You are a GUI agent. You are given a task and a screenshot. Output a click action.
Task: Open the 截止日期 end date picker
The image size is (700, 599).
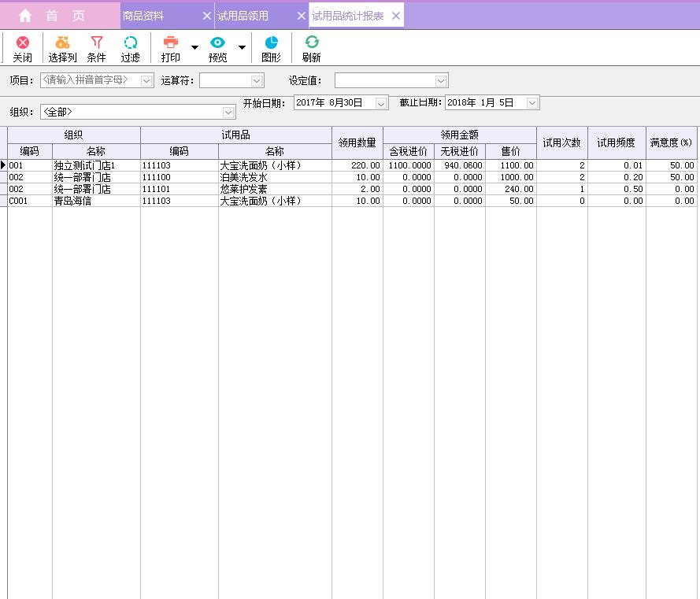point(531,102)
